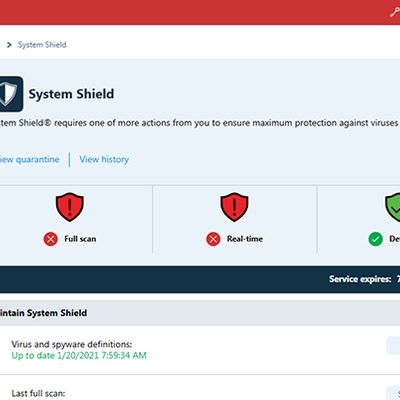Screen dimensions: 400x400
Task: Click the button beside virus definitions row
Action: pyautogui.click(x=393, y=346)
